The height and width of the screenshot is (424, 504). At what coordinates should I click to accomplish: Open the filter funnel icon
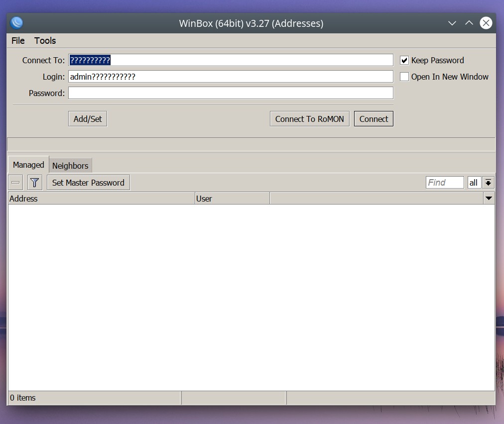point(35,183)
